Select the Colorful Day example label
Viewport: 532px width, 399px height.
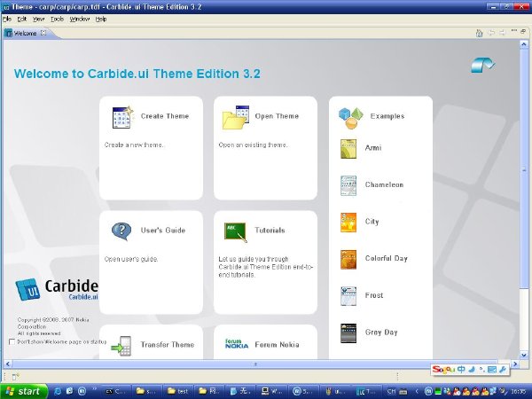[x=386, y=259]
